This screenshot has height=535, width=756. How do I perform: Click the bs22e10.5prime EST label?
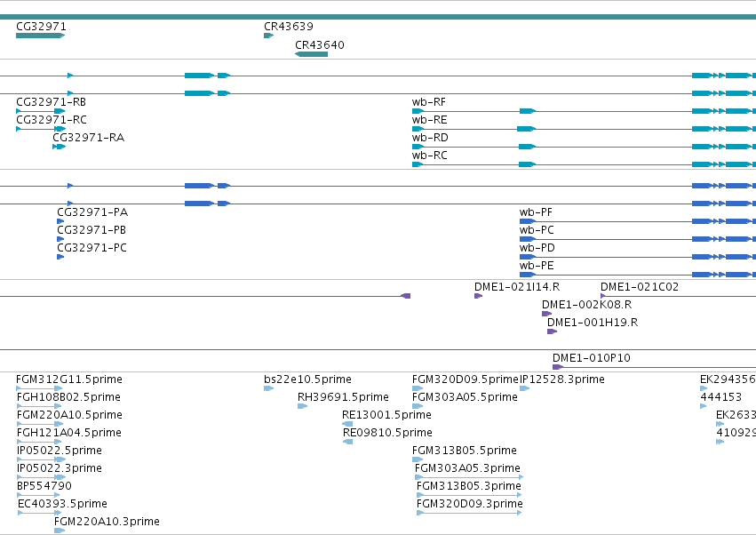tap(307, 379)
